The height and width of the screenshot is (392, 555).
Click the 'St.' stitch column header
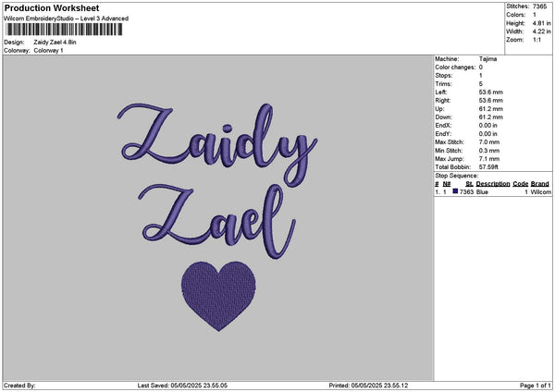pyautogui.click(x=469, y=184)
